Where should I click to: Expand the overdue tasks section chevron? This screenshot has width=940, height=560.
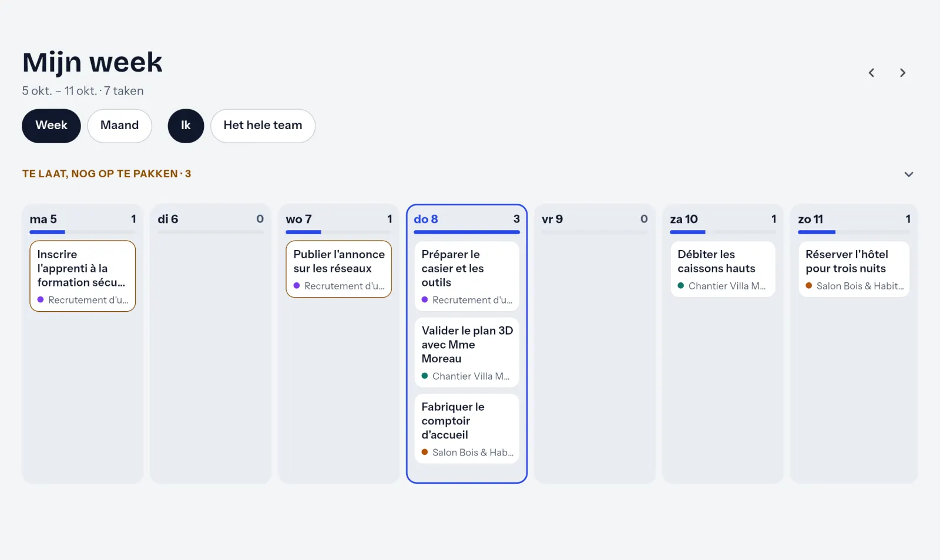coord(908,174)
